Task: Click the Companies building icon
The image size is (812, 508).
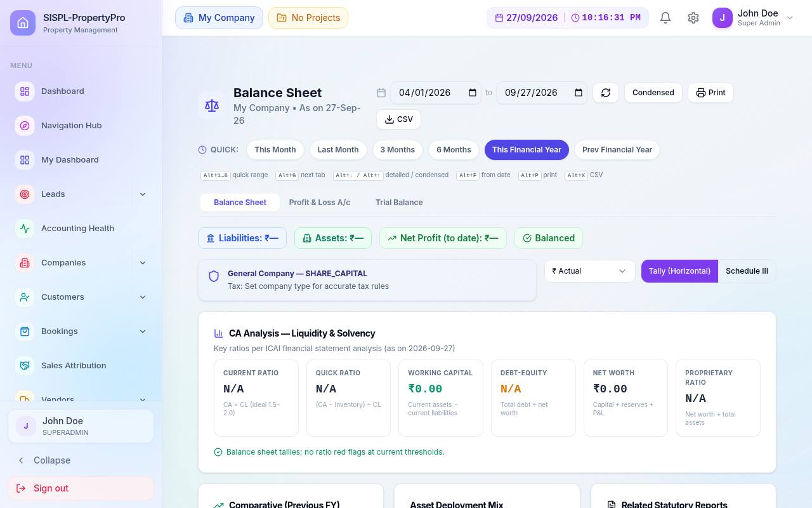Action: click(x=25, y=263)
